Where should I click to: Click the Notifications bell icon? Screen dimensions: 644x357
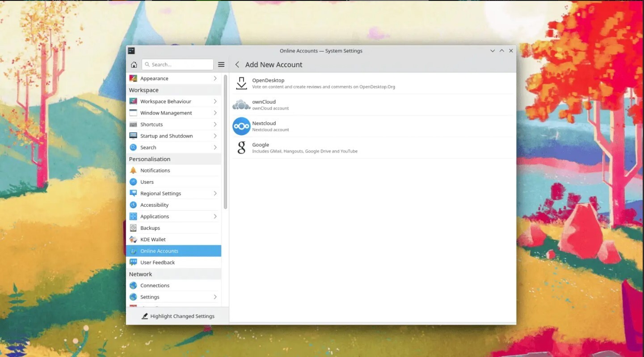[133, 170]
